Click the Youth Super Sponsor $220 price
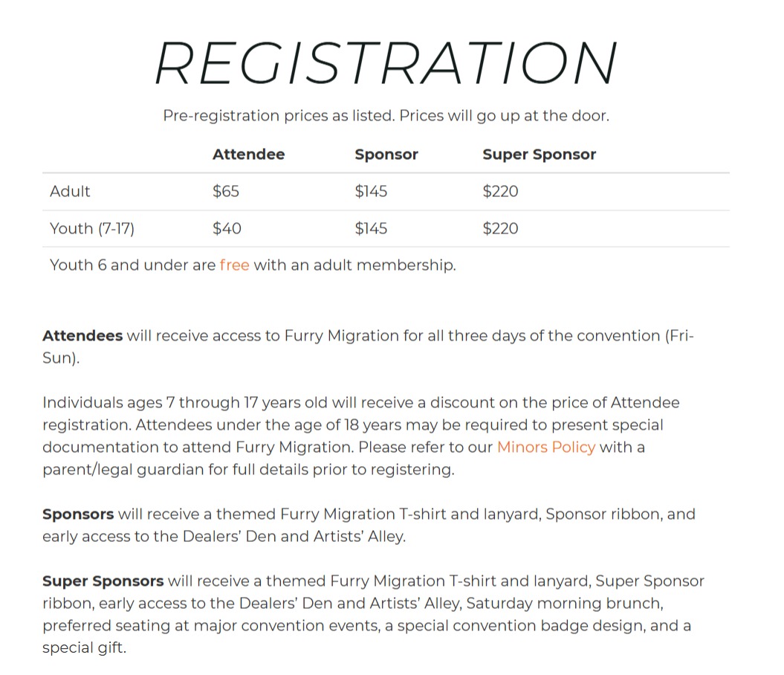The image size is (784, 675). [x=500, y=228]
